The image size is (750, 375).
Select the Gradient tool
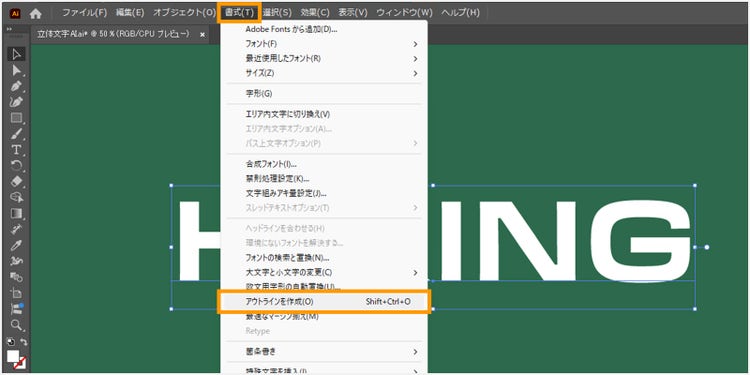click(17, 213)
